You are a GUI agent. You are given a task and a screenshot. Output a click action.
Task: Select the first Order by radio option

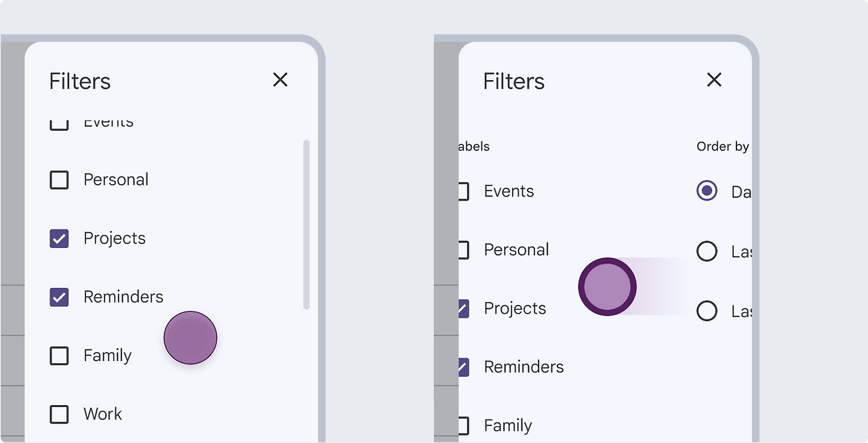(x=707, y=192)
